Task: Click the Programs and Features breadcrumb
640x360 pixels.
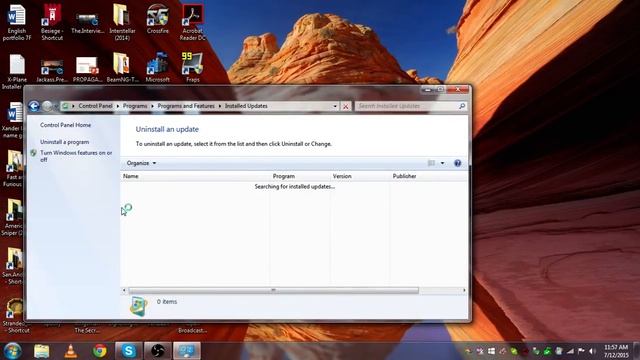Action: click(x=186, y=106)
